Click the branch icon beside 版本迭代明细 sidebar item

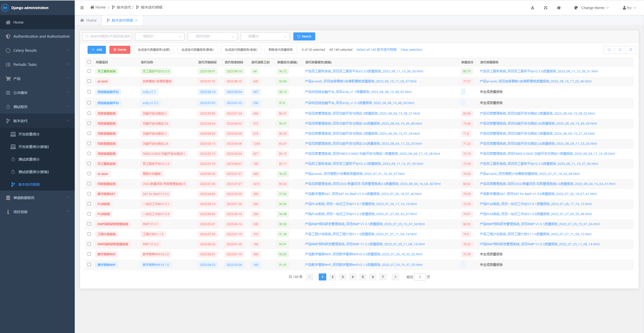[13, 184]
